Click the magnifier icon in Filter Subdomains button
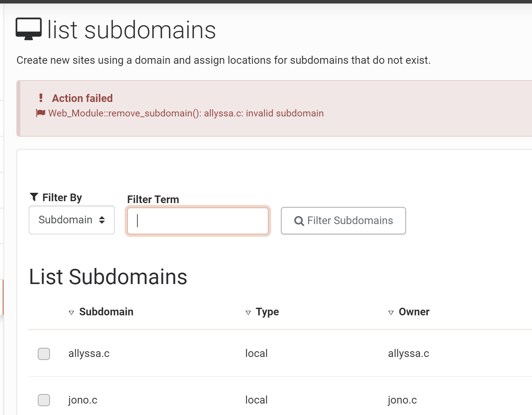This screenshot has height=415, width=532. [299, 221]
